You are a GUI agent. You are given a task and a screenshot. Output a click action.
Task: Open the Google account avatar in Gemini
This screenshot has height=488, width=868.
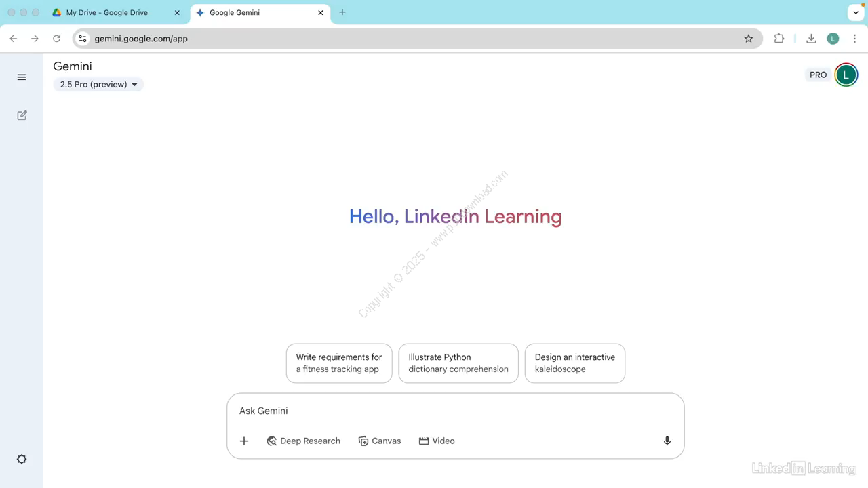tap(846, 75)
